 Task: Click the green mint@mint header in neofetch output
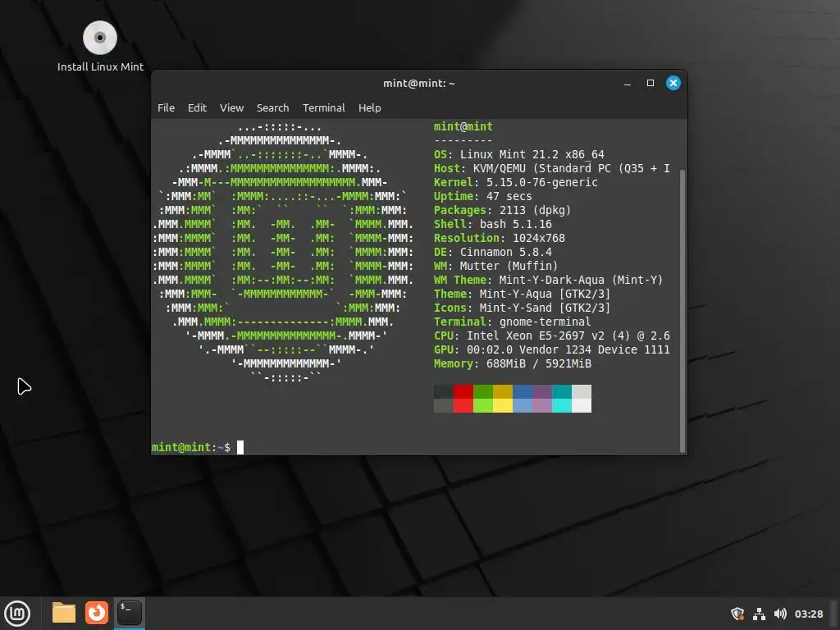click(463, 126)
